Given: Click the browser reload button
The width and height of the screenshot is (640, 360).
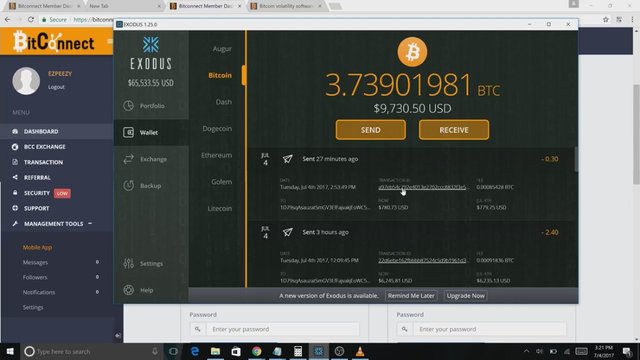Looking at the screenshot, I should tap(31, 19).
